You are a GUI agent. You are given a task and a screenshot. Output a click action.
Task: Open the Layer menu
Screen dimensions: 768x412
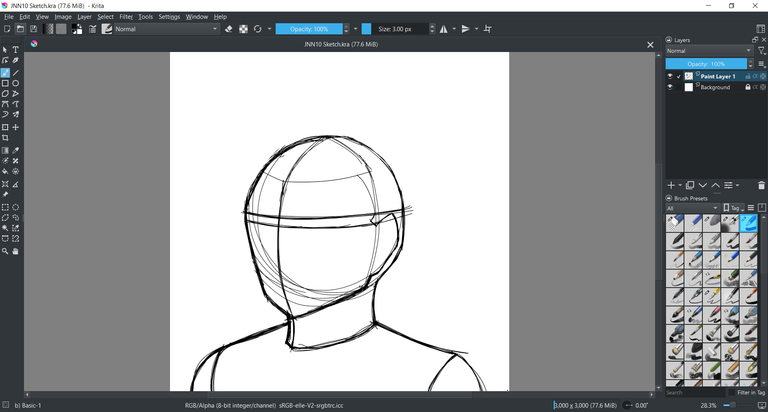pyautogui.click(x=84, y=17)
